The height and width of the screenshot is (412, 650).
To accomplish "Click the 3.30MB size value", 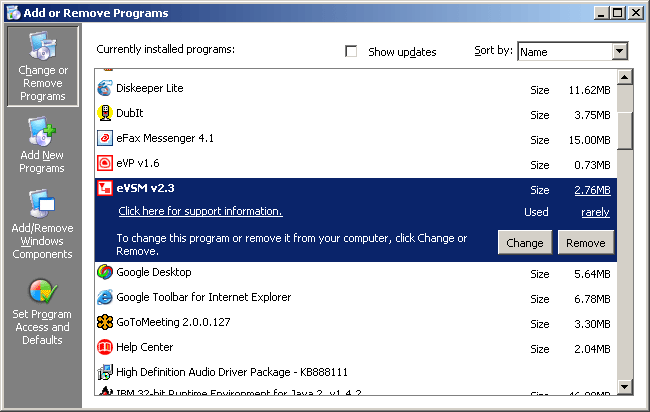I will pos(592,324).
